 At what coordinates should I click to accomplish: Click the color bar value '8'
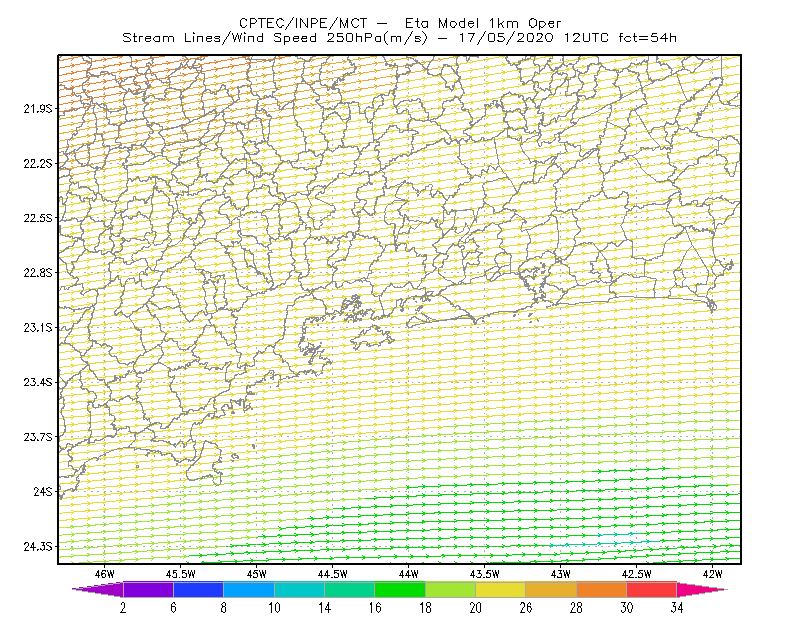pos(223,608)
